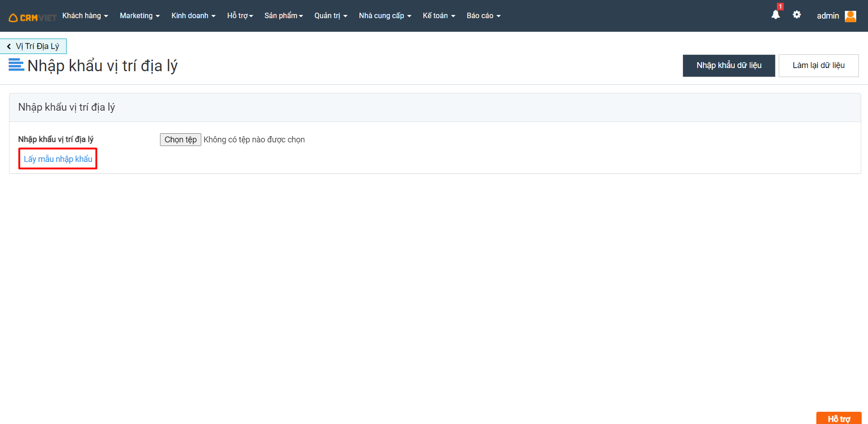Click the orange Hỗ trợ support button
The width and height of the screenshot is (868, 424).
point(839,419)
